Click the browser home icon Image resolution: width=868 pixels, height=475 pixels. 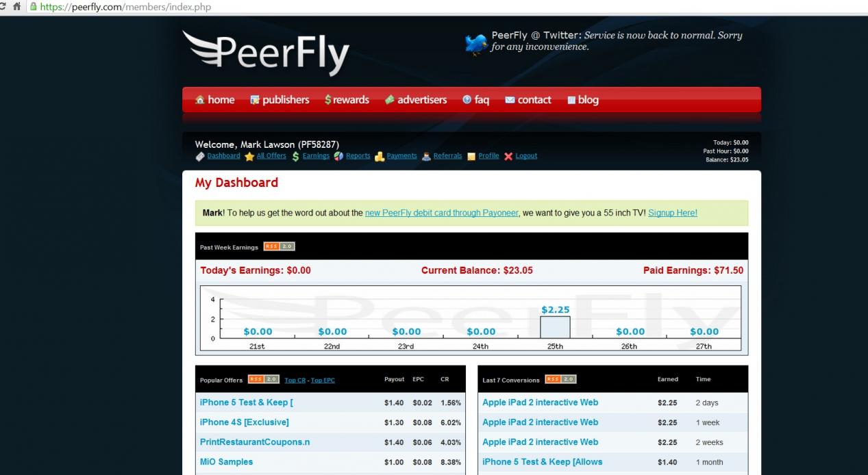coord(16,7)
